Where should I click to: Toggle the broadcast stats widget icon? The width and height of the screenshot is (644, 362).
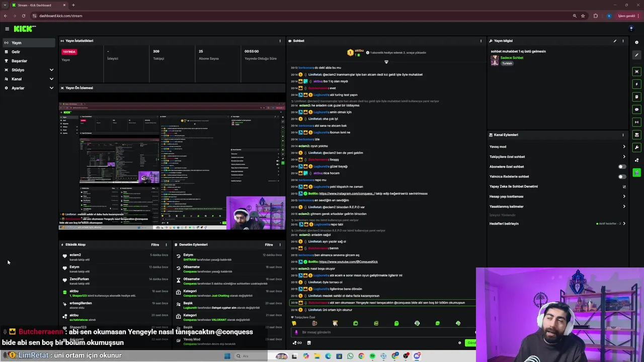pos(636,122)
